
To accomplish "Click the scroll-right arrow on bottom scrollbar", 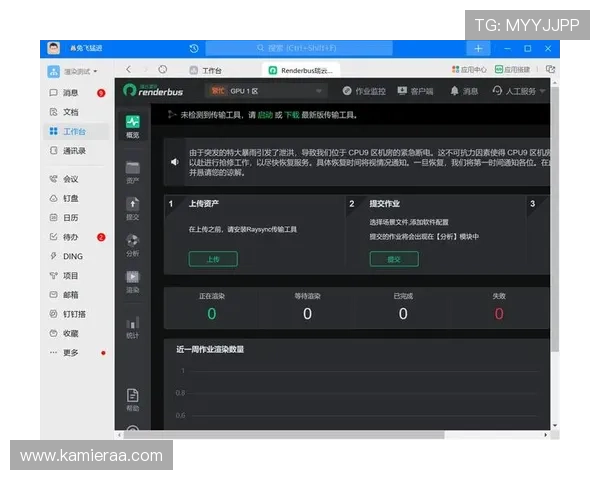I will [546, 435].
